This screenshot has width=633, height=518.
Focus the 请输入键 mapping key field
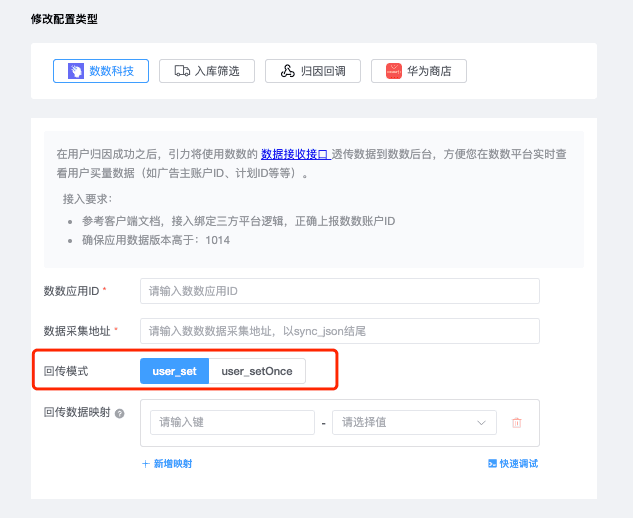[x=232, y=423]
